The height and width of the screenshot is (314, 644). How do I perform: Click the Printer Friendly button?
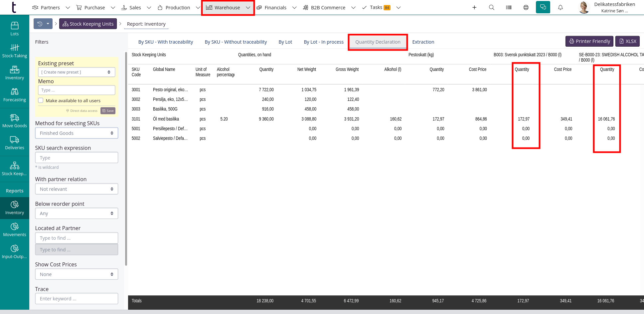click(589, 41)
